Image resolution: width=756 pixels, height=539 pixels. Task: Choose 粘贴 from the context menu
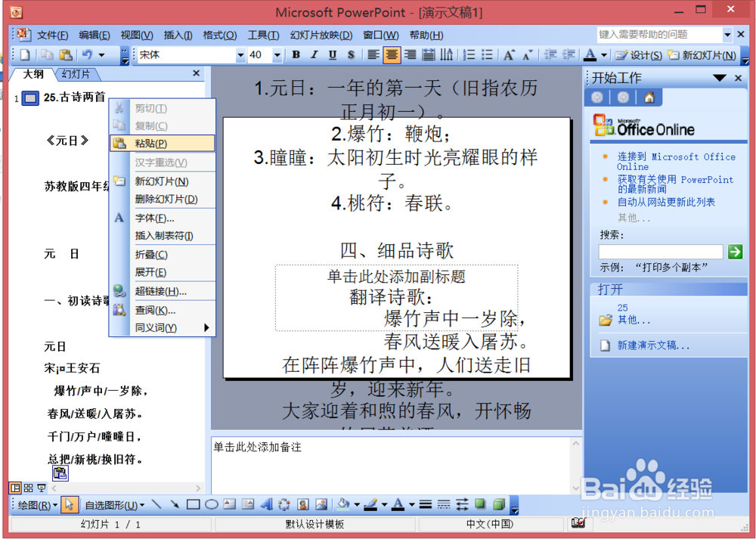coord(151,143)
